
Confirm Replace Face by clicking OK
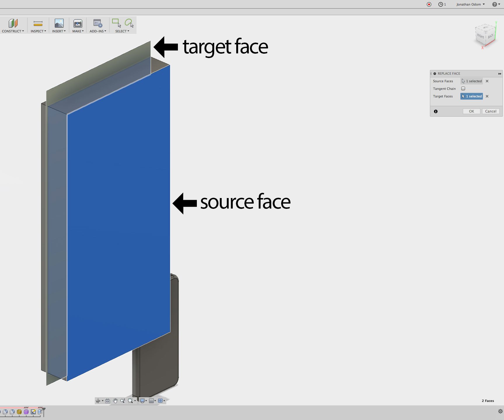(x=471, y=111)
